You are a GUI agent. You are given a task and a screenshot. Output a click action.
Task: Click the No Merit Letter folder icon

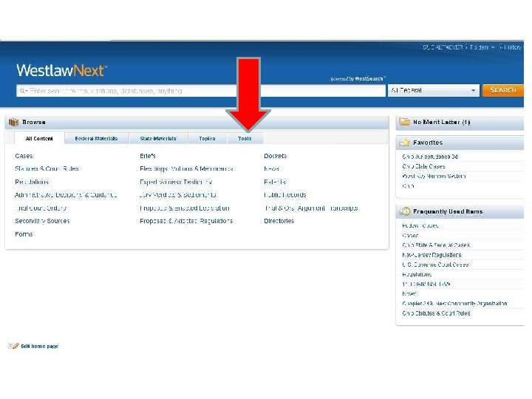pos(405,122)
